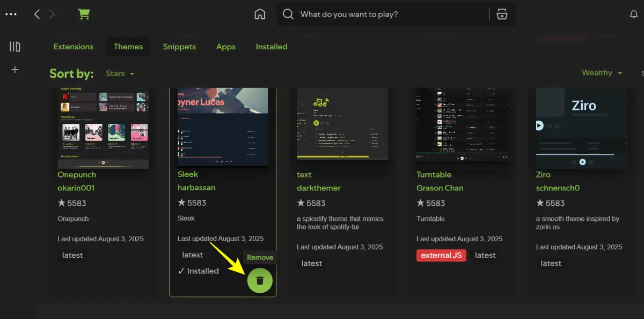Viewport: 644px width, 319px height.
Task: Switch to the Extensions tab
Action: (x=73, y=47)
